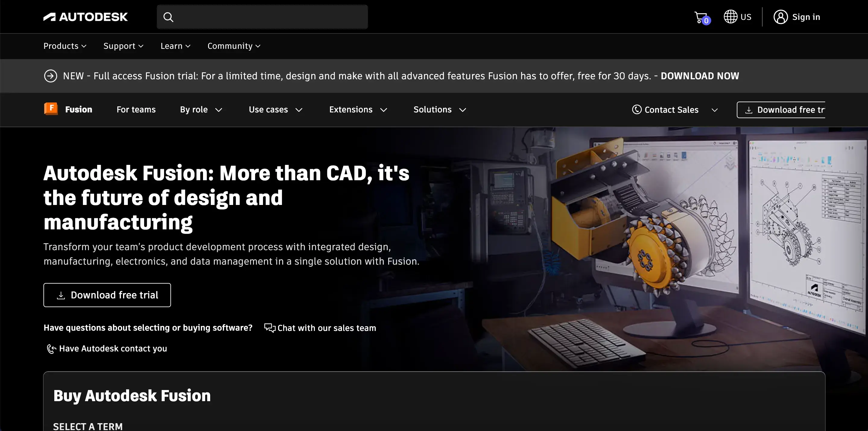Click the download icon inside Download free trial button

tap(61, 295)
